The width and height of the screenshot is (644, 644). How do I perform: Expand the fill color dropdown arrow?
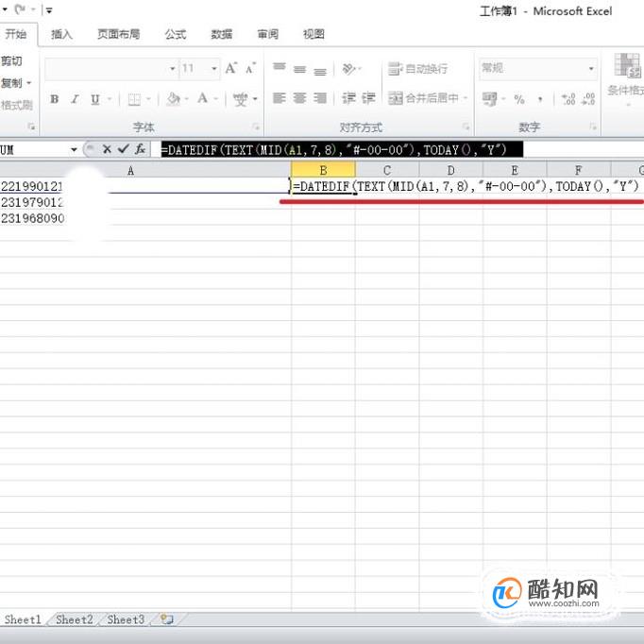coord(186,99)
